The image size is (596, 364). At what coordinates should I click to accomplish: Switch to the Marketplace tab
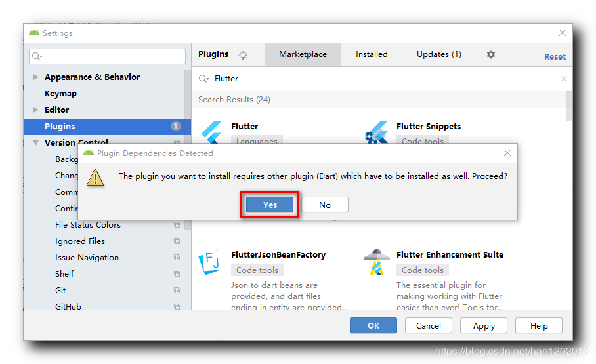303,54
